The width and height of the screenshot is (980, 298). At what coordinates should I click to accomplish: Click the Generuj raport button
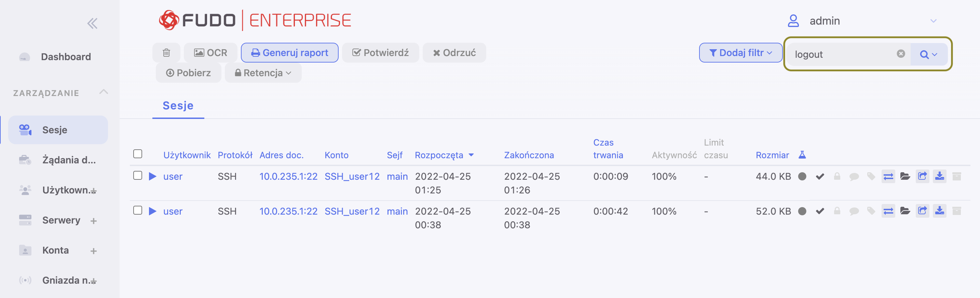tap(289, 53)
